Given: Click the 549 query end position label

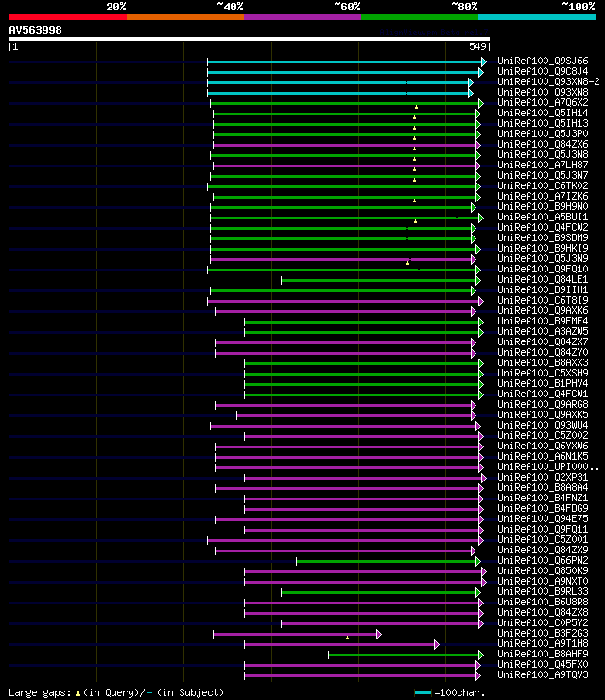Looking at the screenshot, I should [477, 46].
